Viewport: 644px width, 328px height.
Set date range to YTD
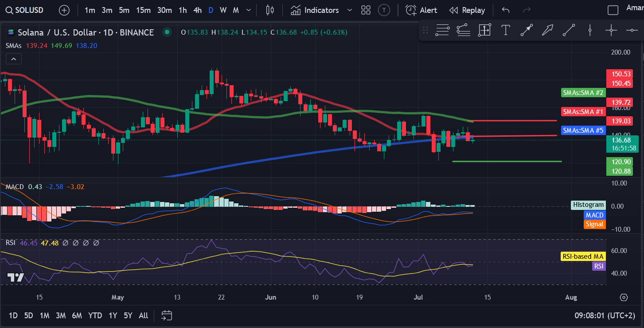[x=95, y=316]
